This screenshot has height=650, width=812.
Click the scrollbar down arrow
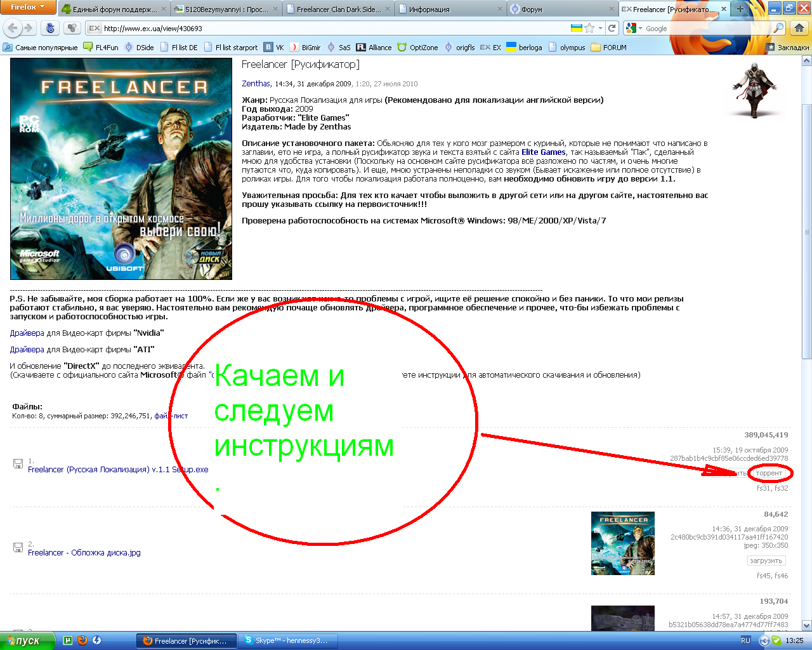(807, 625)
